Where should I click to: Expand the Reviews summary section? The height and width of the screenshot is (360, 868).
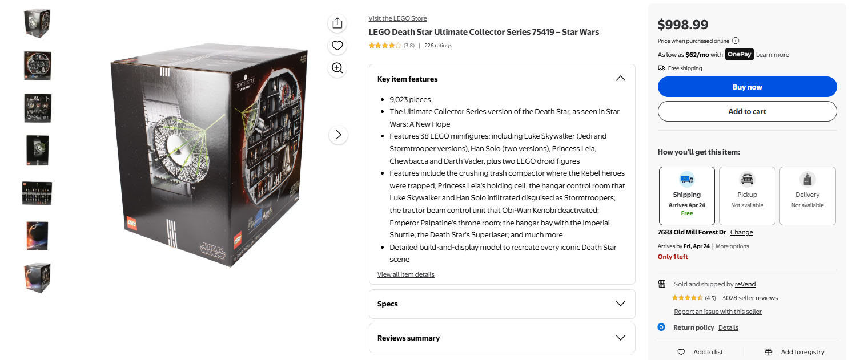[620, 338]
